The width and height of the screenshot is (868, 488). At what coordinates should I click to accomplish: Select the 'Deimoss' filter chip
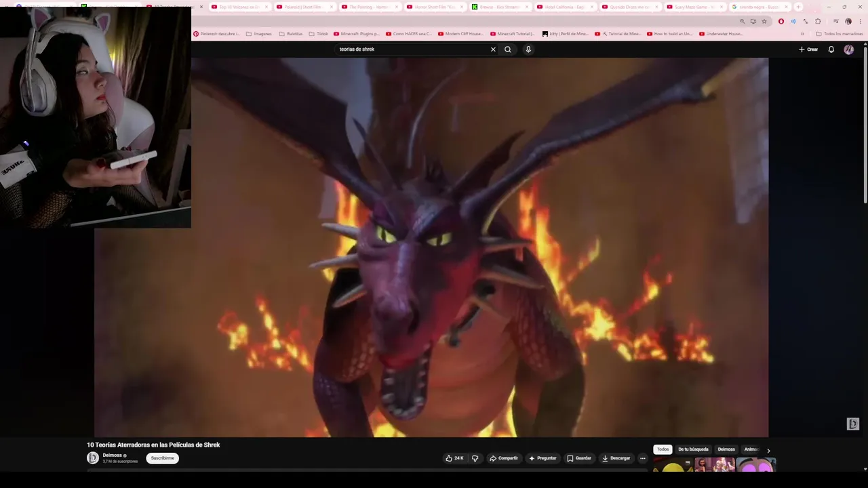(x=726, y=449)
